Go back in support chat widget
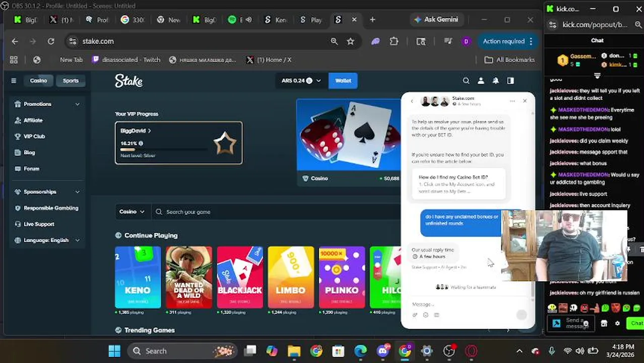644x363 pixels. click(412, 101)
